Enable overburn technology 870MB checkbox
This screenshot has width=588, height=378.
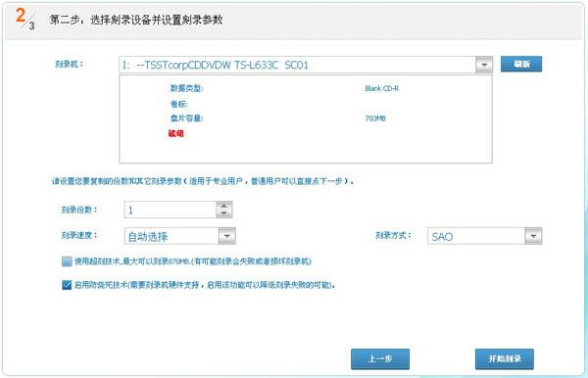[x=67, y=261]
